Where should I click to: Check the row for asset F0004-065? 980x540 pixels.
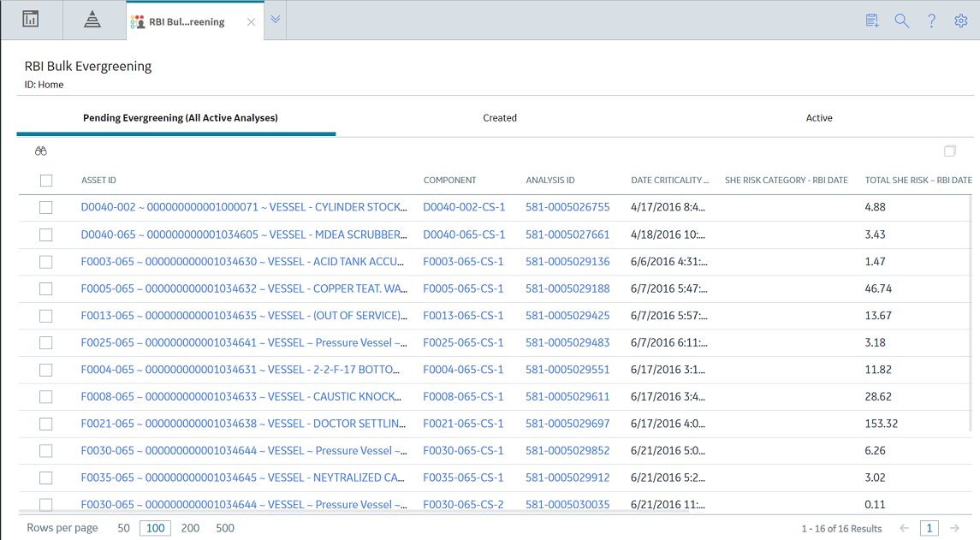[x=46, y=370]
